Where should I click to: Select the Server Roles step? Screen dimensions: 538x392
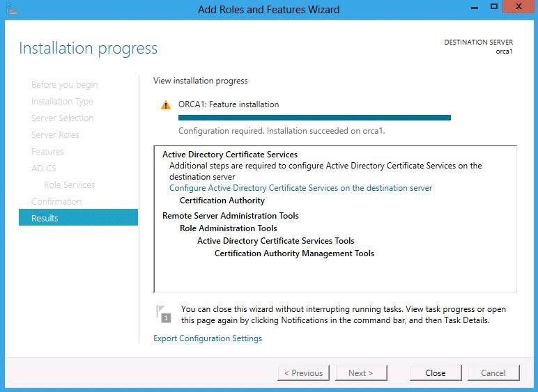click(55, 134)
